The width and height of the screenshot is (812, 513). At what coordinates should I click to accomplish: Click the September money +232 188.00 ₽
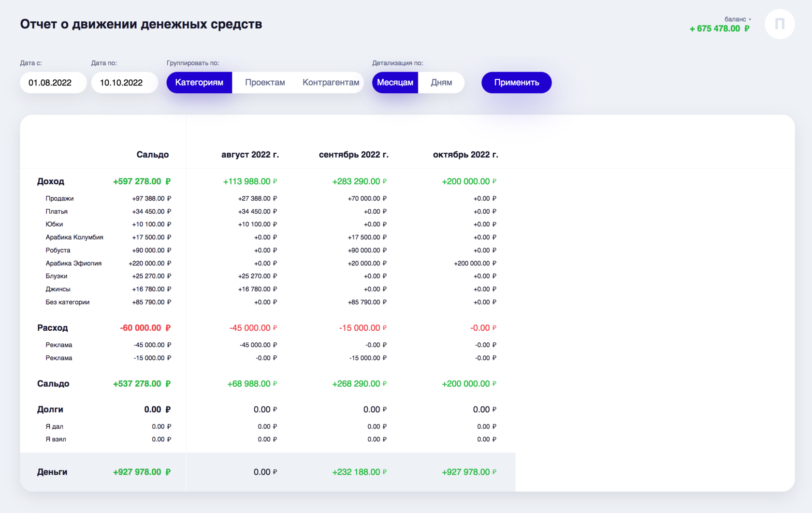[360, 472]
